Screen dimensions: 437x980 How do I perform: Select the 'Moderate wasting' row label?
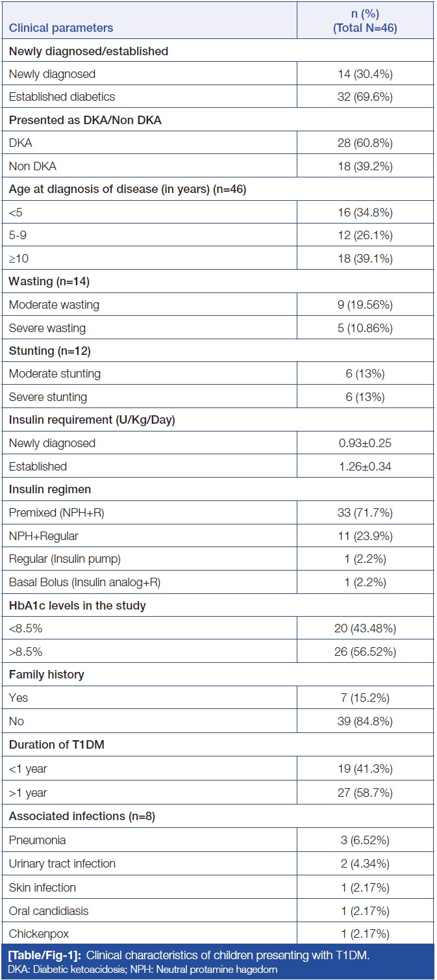pyautogui.click(x=54, y=305)
